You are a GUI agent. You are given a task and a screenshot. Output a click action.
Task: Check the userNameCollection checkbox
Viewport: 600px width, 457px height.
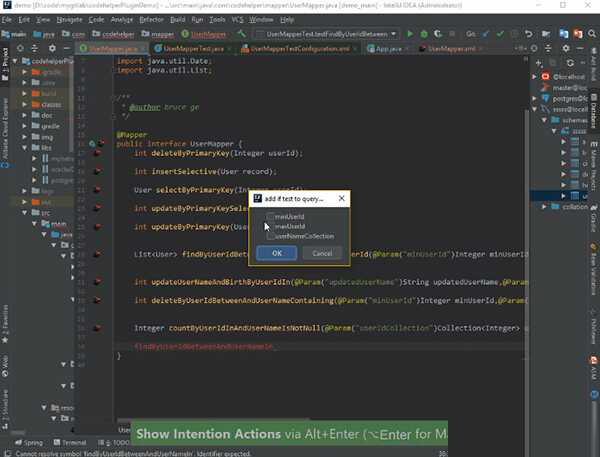pyautogui.click(x=268, y=236)
